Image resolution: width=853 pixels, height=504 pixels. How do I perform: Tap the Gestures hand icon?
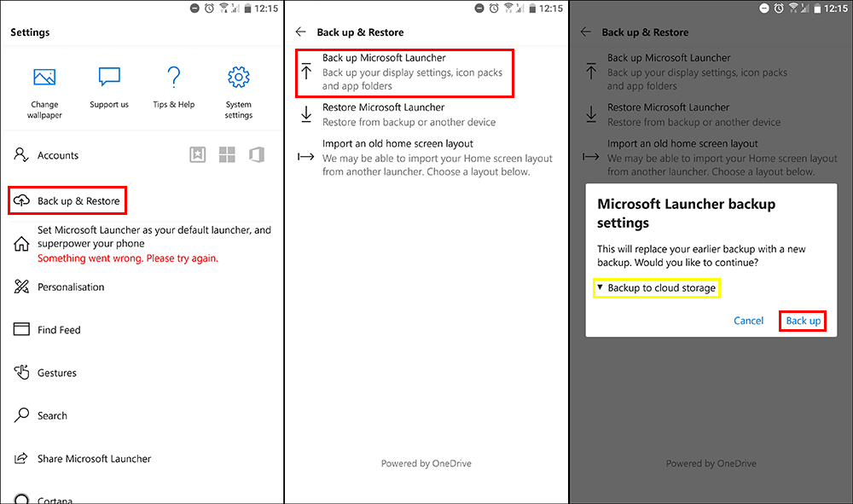point(21,372)
